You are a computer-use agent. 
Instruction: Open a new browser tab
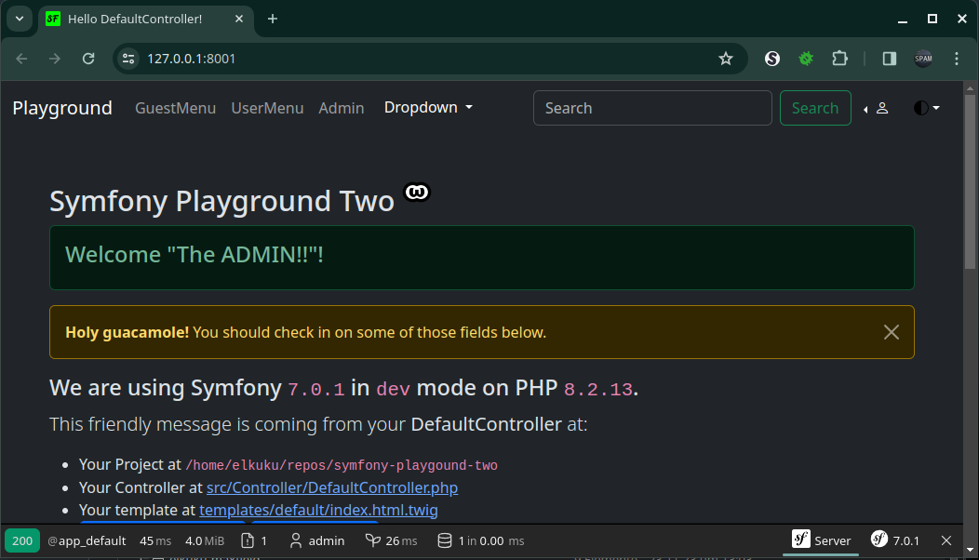tap(273, 19)
